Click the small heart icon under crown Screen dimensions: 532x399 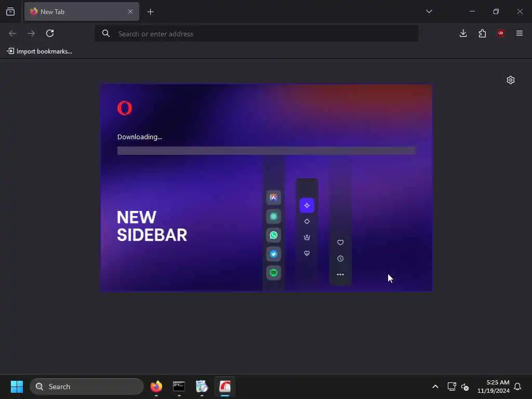307,253
